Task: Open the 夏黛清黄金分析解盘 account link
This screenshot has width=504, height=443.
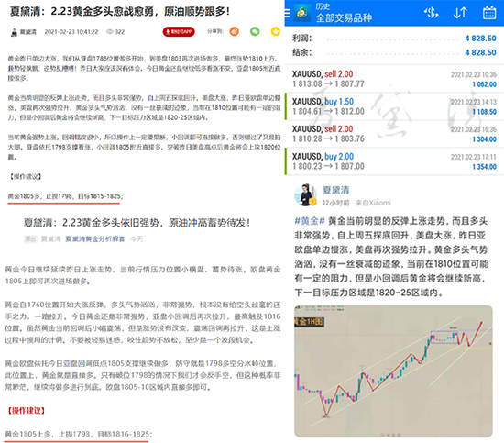Action: pyautogui.click(x=95, y=238)
